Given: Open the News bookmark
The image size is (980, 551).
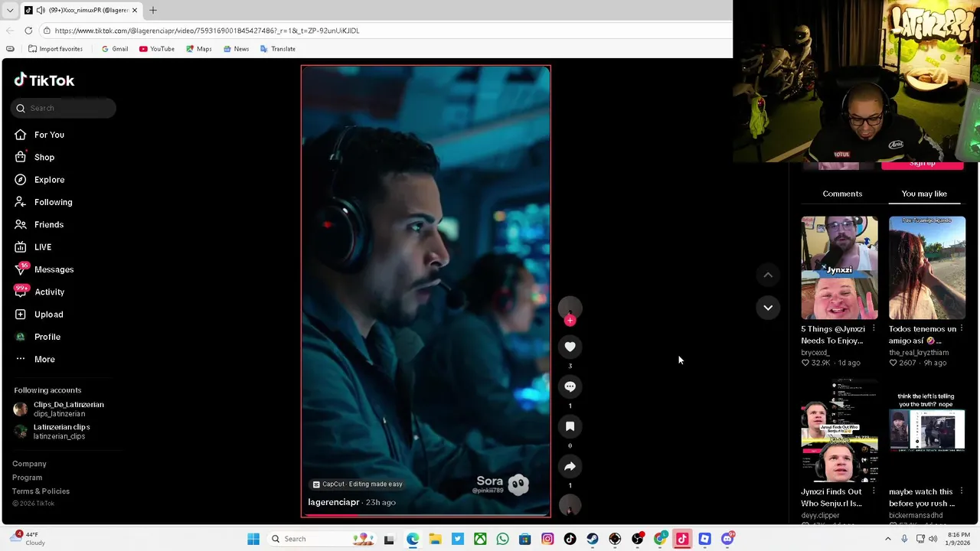Looking at the screenshot, I should pyautogui.click(x=236, y=49).
